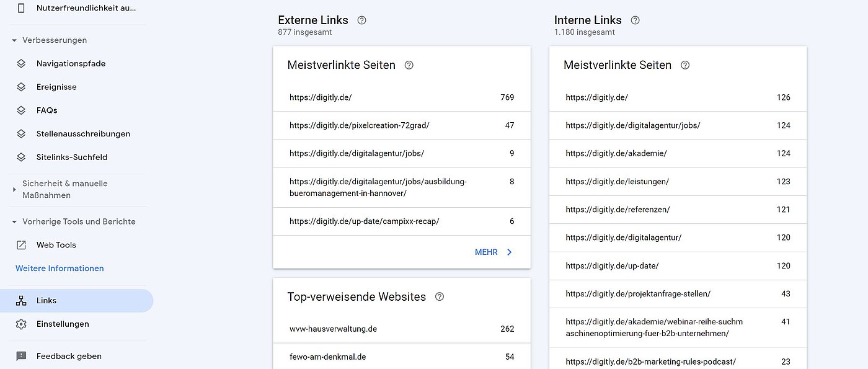Viewport: 868px width, 369px height.
Task: Click the Web Tools external link icon
Action: 21,245
